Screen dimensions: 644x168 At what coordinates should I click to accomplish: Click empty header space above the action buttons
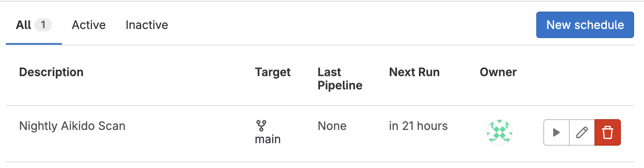[x=582, y=75]
